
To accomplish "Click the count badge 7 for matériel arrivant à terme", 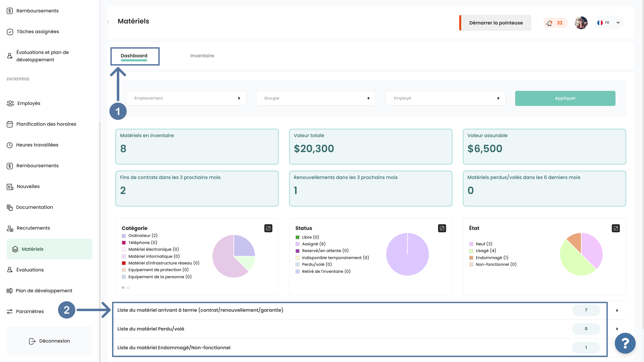I will [x=586, y=310].
